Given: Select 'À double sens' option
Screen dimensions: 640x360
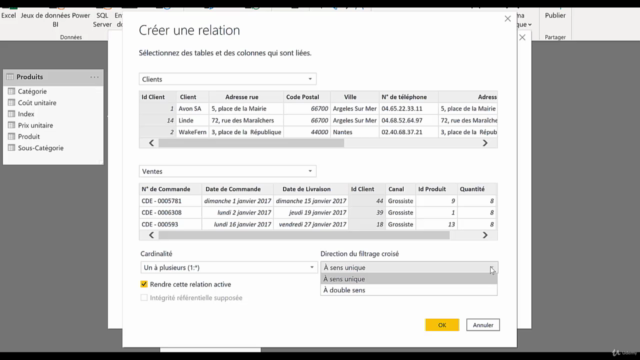Looking at the screenshot, I should [x=409, y=290].
